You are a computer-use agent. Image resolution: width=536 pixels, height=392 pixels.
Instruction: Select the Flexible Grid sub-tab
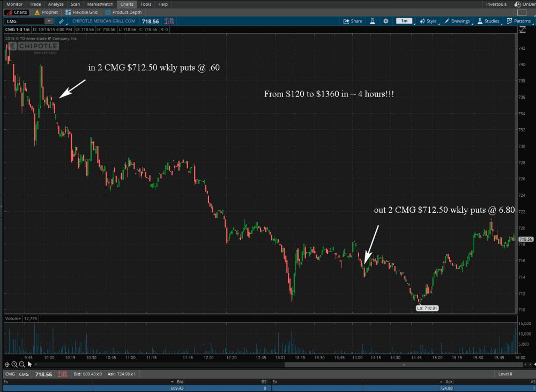[84, 12]
